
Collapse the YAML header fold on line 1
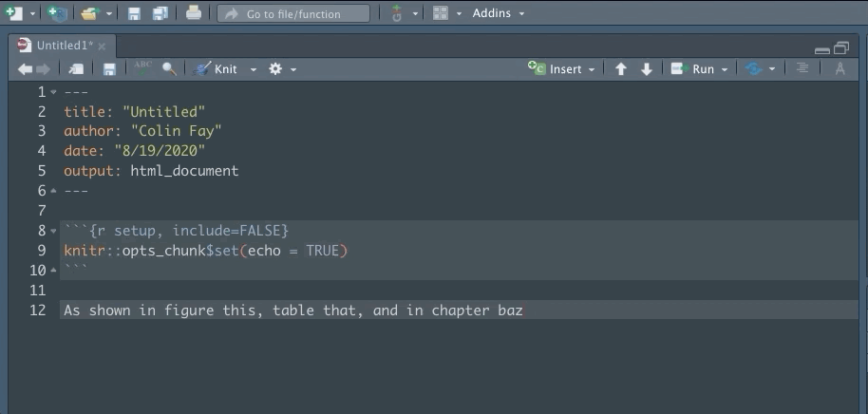[53, 92]
